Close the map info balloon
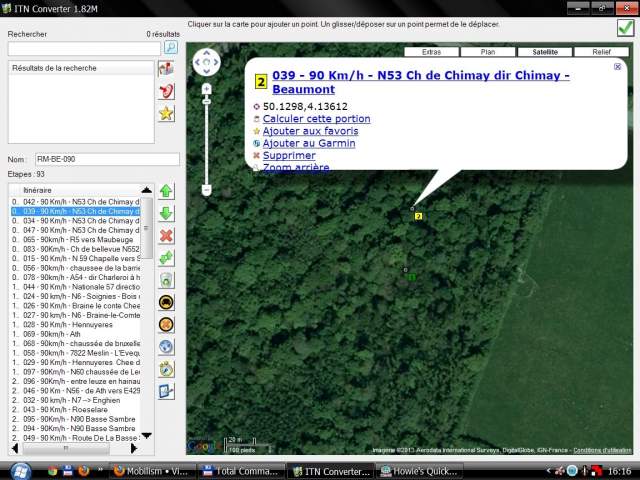The image size is (640, 480). 617,67
